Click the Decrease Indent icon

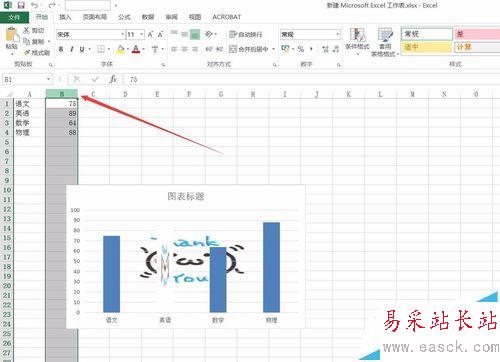tap(209, 49)
